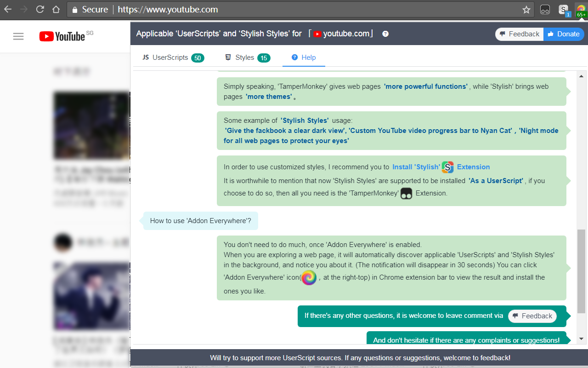588x368 pixels.
Task: Click the footer message about UserScript sources
Action: [360, 358]
